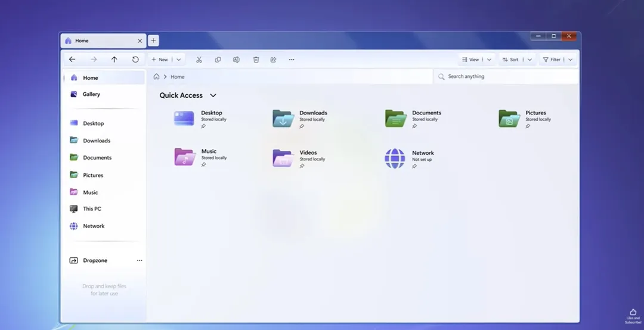Viewport: 644px width, 330px height.
Task: Open the Documents folder tile
Action: (395, 118)
